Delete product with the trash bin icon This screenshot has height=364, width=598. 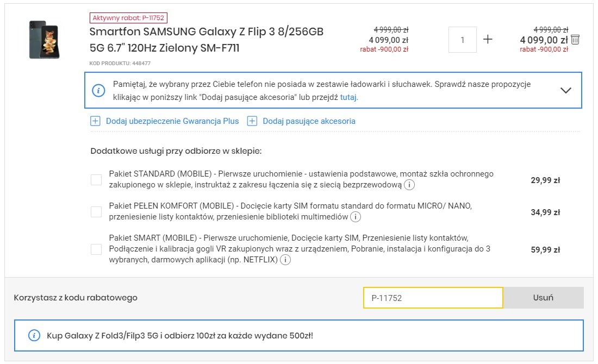click(x=575, y=40)
